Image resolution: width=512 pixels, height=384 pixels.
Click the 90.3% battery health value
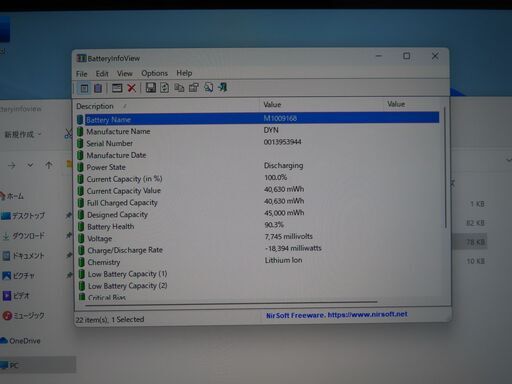pos(274,225)
